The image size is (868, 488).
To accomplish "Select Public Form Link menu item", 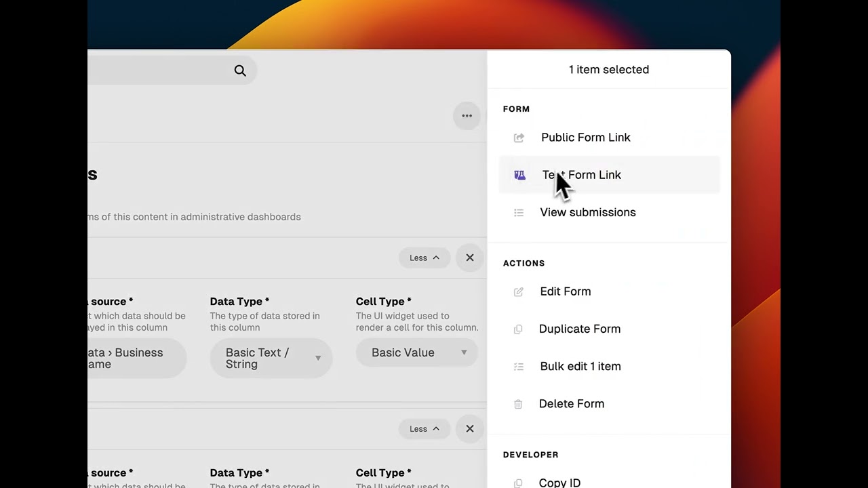I will tap(609, 138).
